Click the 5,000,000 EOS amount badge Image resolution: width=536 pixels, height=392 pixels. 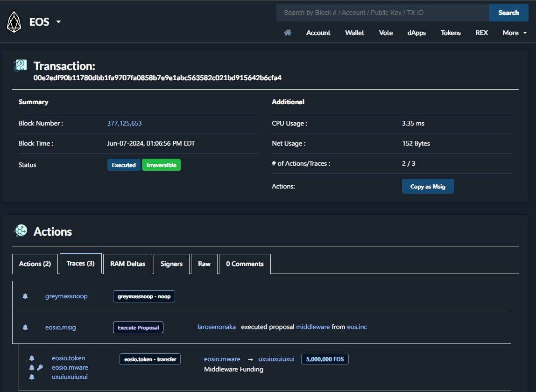(x=325, y=359)
